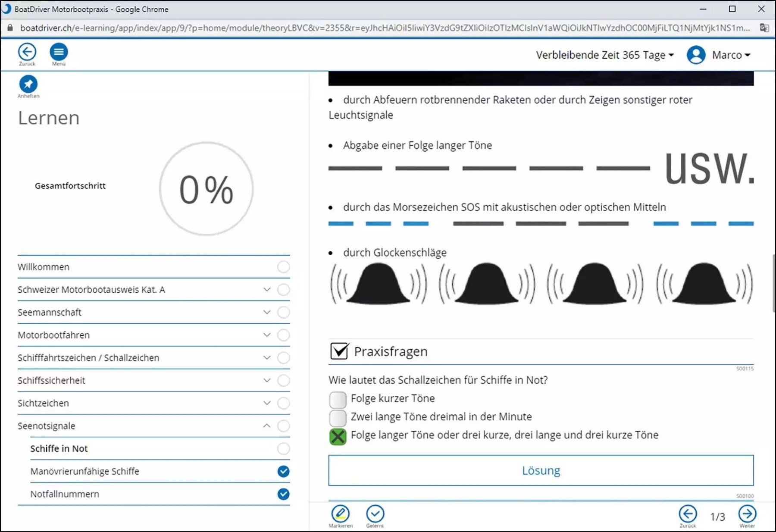The height and width of the screenshot is (532, 776).
Task: Uncheck 'Folge langer Töne oder drei kurze' answer
Action: pos(338,436)
